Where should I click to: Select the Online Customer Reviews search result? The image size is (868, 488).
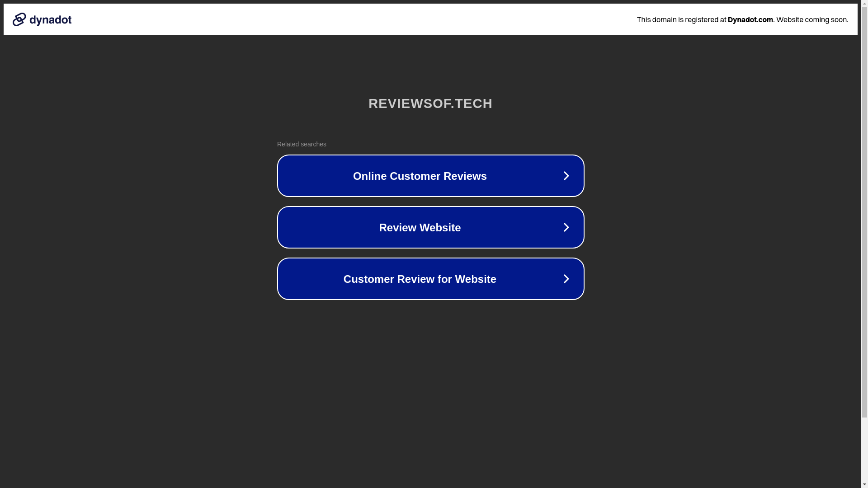[419, 176]
